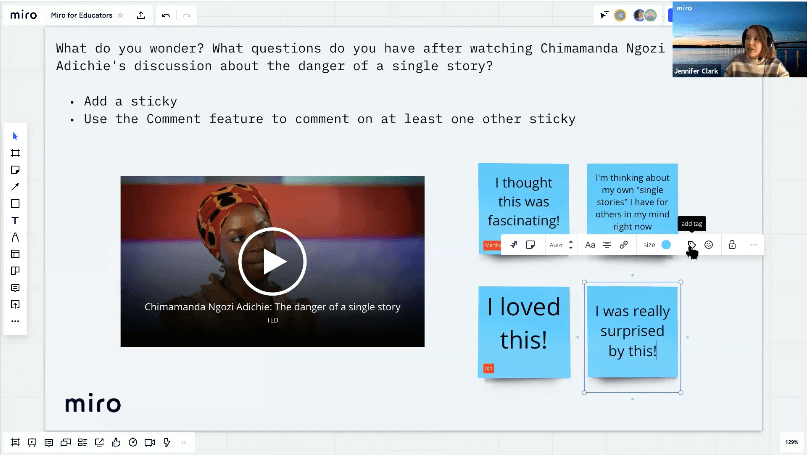Select the connection line arrow tool
The image size is (807, 455).
pos(15,187)
